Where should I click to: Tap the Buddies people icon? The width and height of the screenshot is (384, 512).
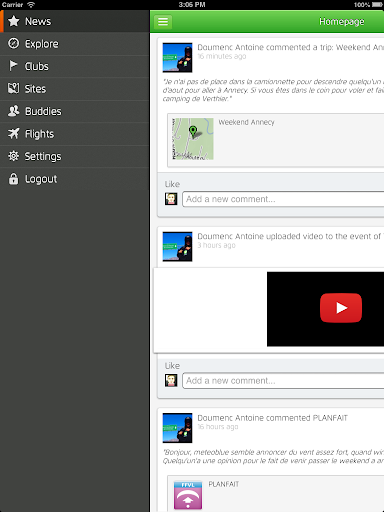point(14,111)
